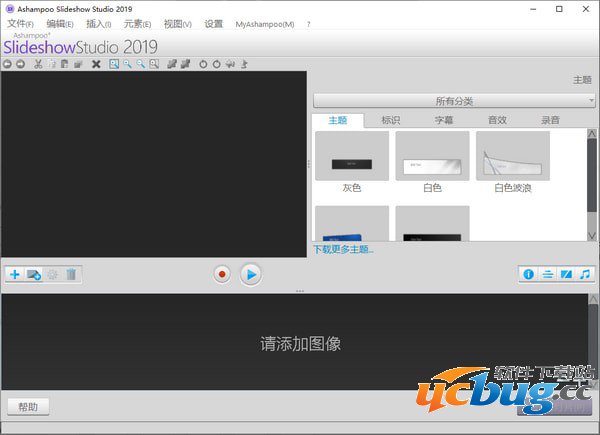
Task: Click the cut scissors icon
Action: 38,64
